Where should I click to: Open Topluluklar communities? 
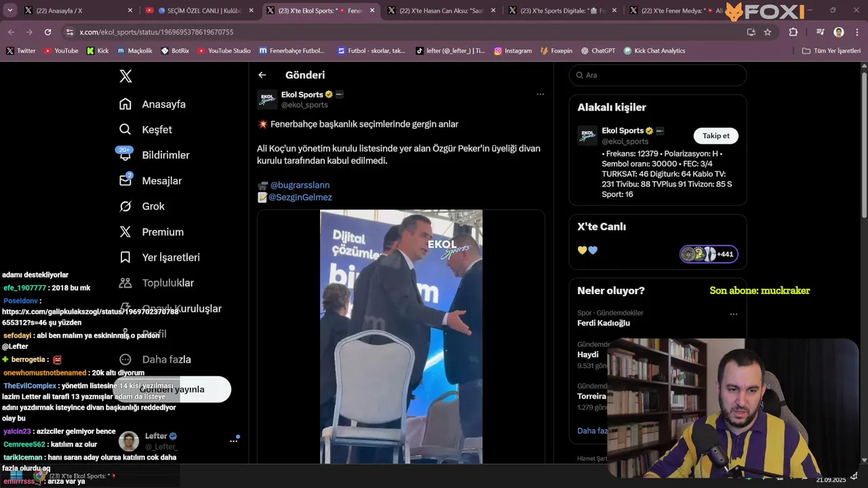point(157,283)
